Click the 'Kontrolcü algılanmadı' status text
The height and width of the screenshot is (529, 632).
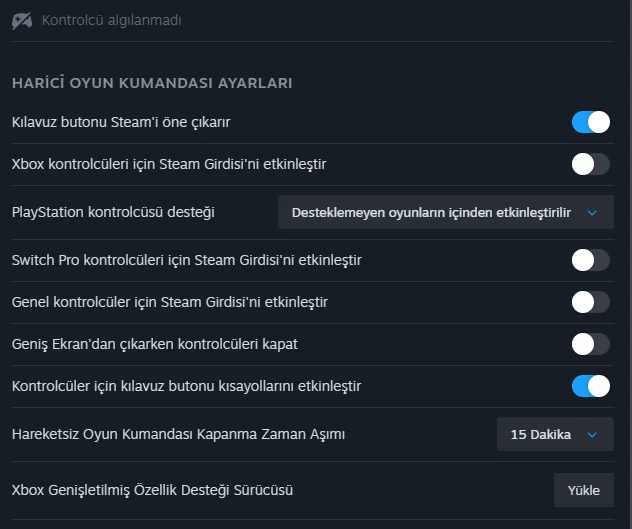tap(112, 20)
